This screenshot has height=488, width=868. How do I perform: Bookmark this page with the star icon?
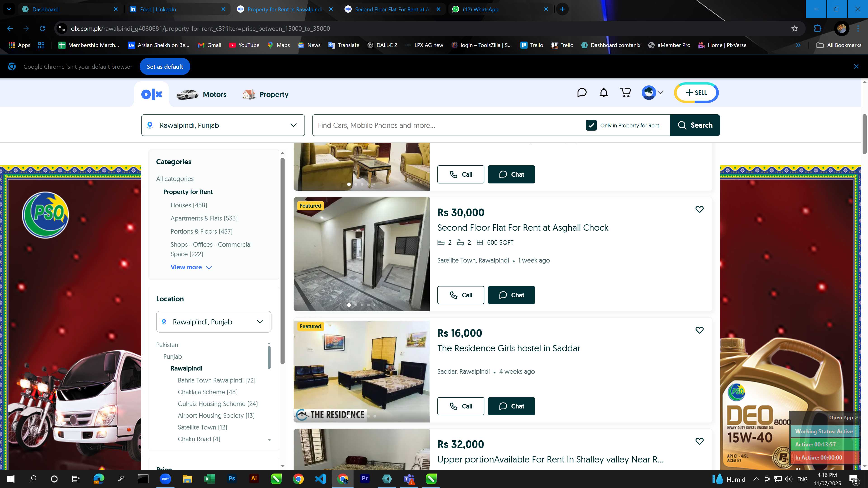[795, 29]
